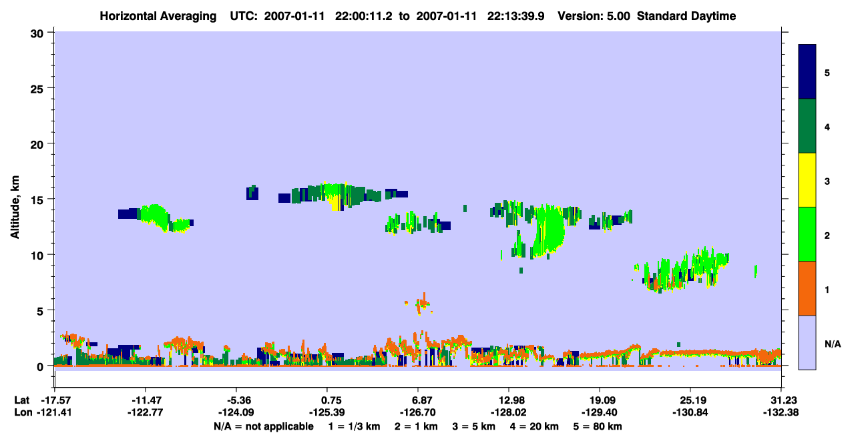Screen dimensions: 868x445
Task: Click longitude value -121.41
Action: pos(54,412)
